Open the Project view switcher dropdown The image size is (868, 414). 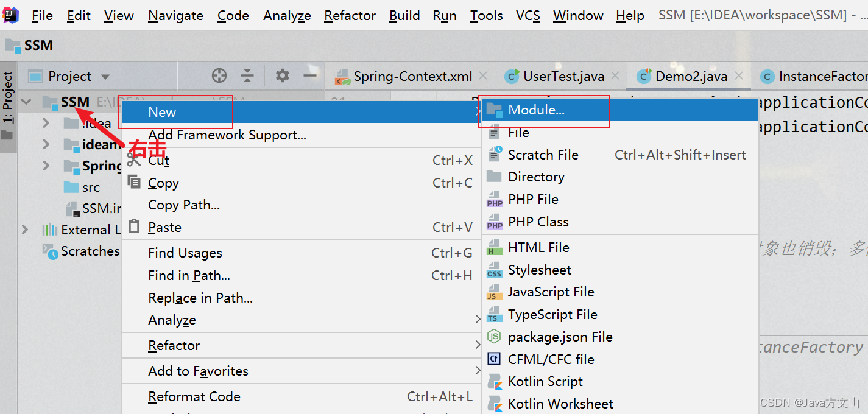pos(104,75)
